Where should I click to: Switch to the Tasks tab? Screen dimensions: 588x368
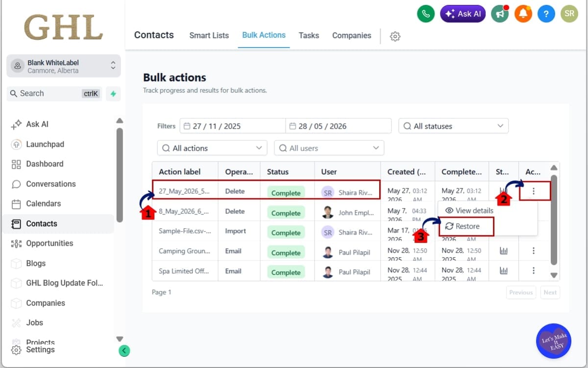point(309,35)
